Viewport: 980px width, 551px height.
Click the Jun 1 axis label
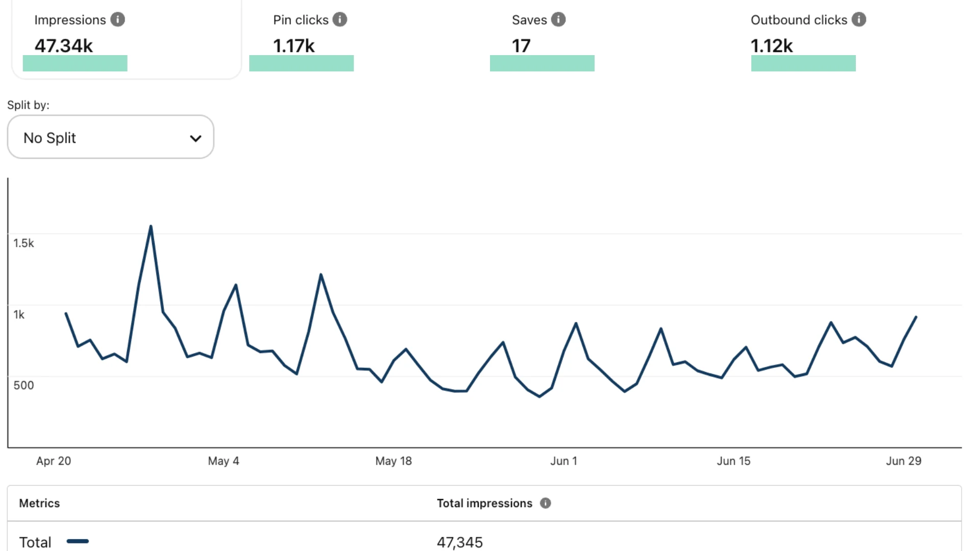point(563,461)
